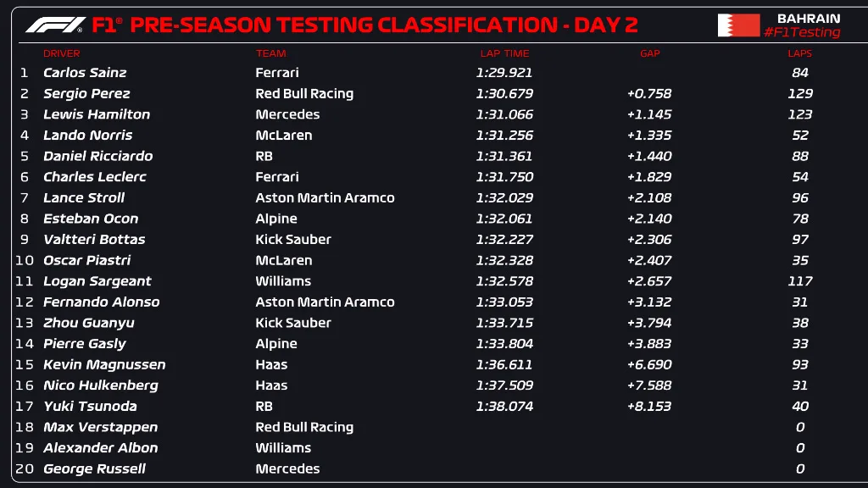This screenshot has width=868, height=488.
Task: Click the Bahrain flag icon
Action: coord(738,25)
